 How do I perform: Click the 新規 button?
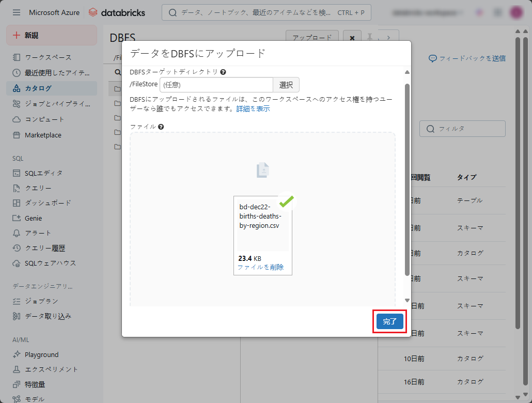point(52,35)
